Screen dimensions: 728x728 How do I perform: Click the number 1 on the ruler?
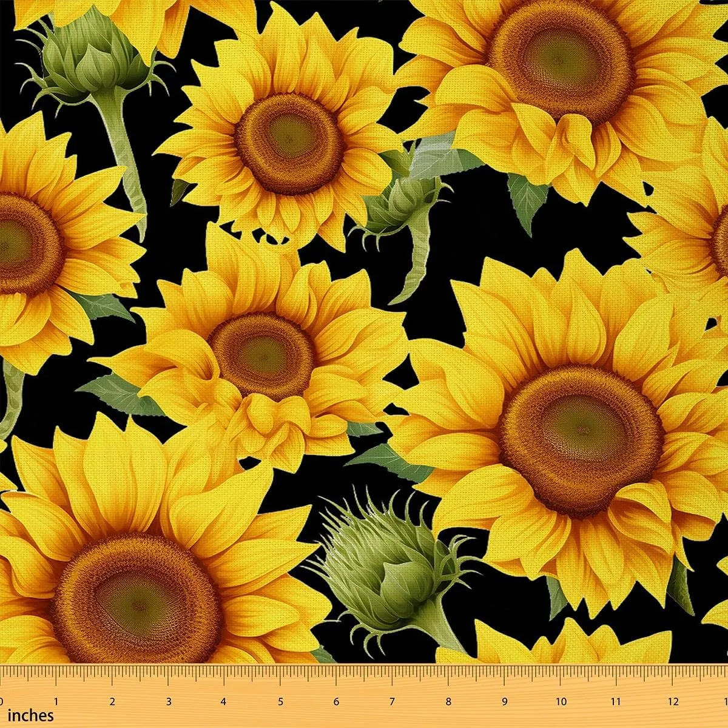click(x=56, y=702)
